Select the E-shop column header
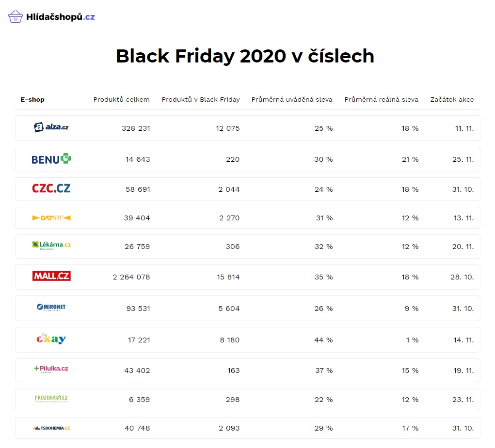This screenshot has height=448, width=495. click(x=32, y=100)
